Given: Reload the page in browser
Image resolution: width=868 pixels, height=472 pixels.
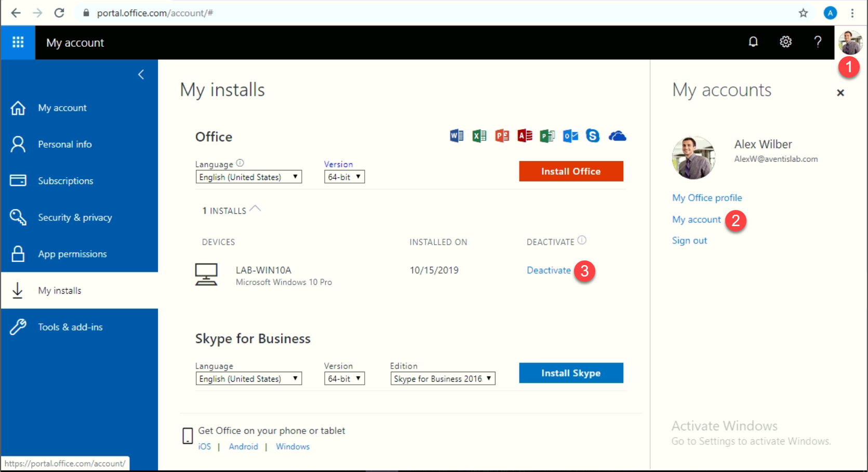Looking at the screenshot, I should tap(59, 13).
